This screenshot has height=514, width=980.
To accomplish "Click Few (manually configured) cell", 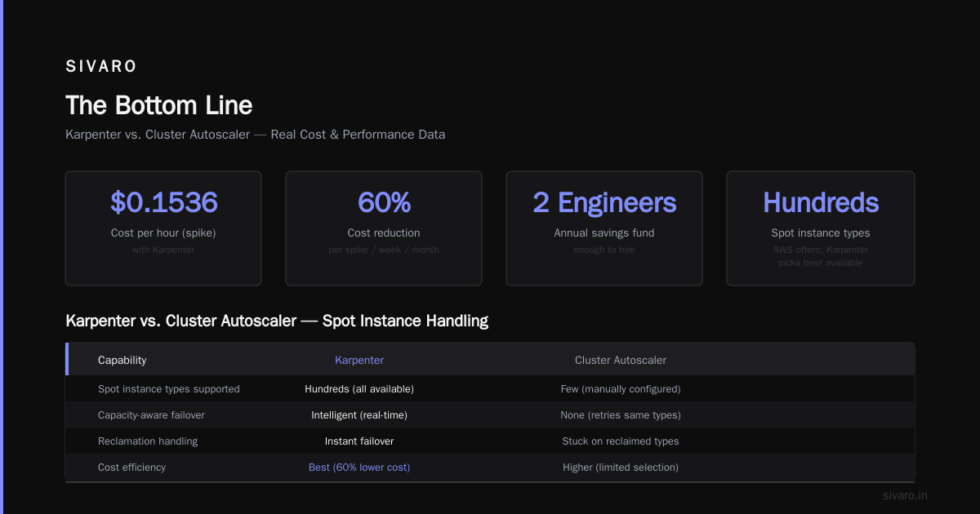I will point(621,388).
